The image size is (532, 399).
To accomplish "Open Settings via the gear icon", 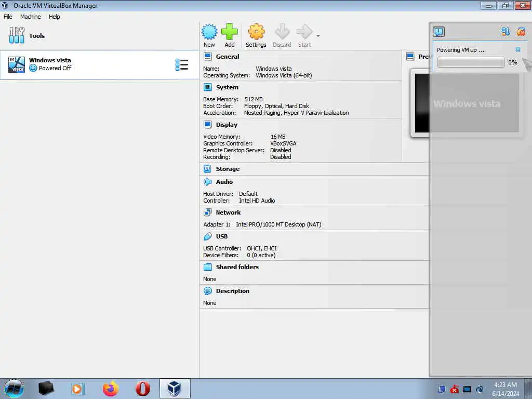I will point(256,32).
